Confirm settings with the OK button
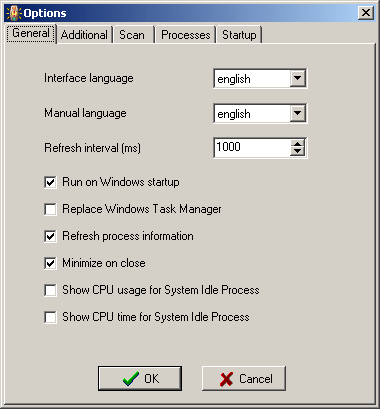 click(140, 378)
